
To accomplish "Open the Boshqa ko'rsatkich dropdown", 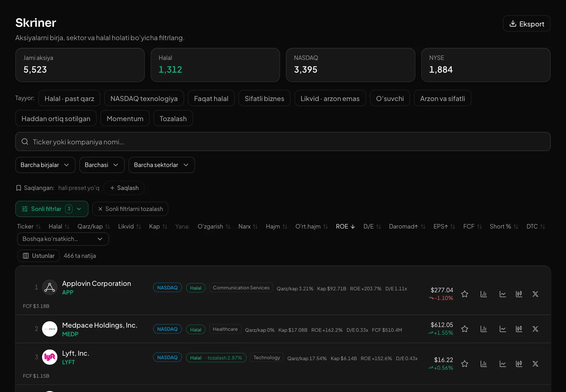I will pos(63,239).
